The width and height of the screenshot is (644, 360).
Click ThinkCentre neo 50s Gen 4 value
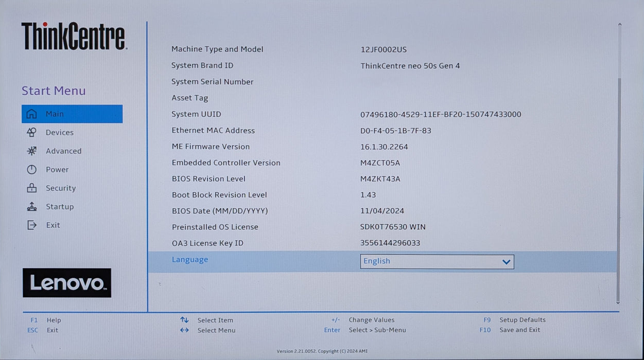(x=410, y=66)
